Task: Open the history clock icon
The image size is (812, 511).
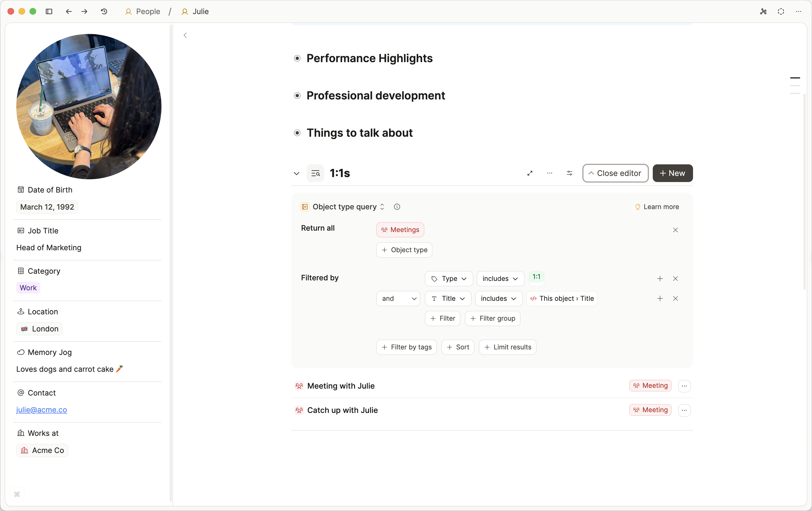Action: (104, 12)
